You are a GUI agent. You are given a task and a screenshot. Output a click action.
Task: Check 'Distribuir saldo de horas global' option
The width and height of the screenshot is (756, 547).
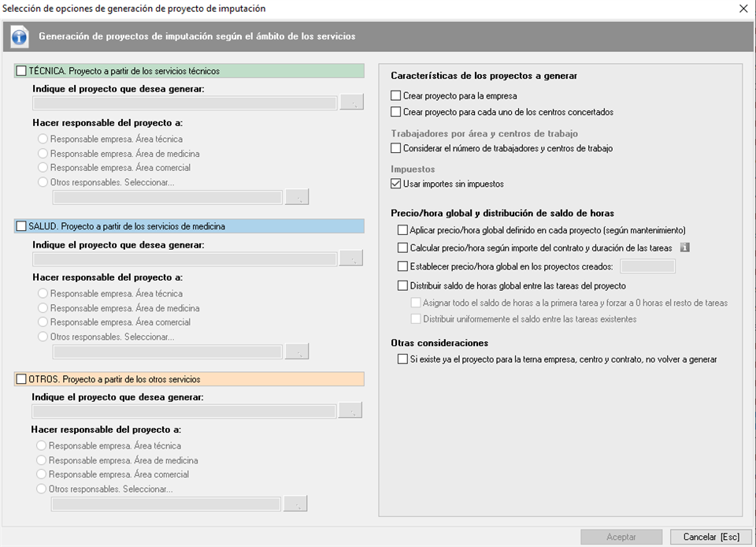tap(403, 285)
